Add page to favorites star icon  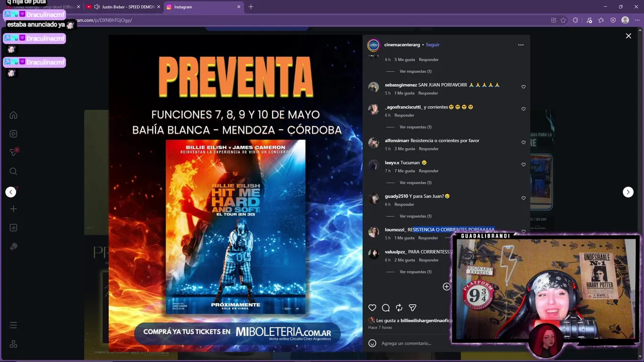(x=563, y=20)
